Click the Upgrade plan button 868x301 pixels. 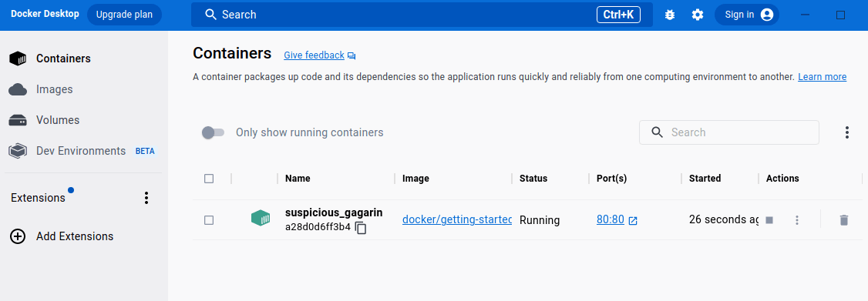point(124,15)
